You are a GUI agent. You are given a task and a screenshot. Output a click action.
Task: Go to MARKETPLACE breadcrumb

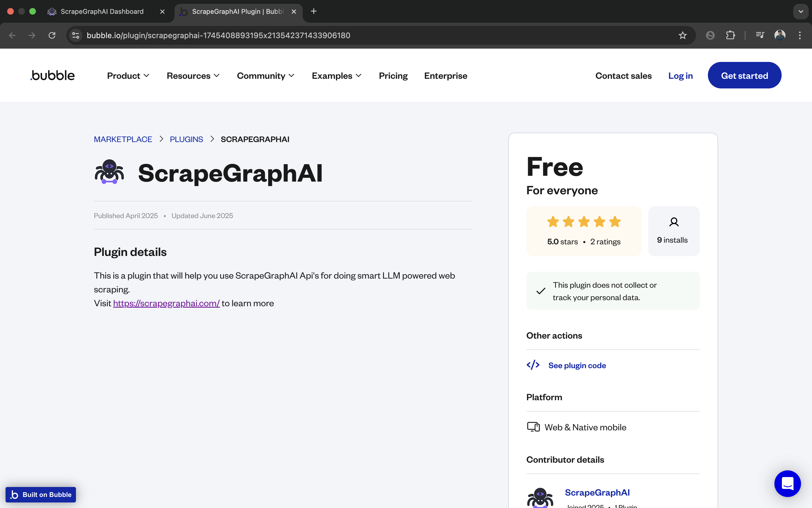tap(123, 139)
